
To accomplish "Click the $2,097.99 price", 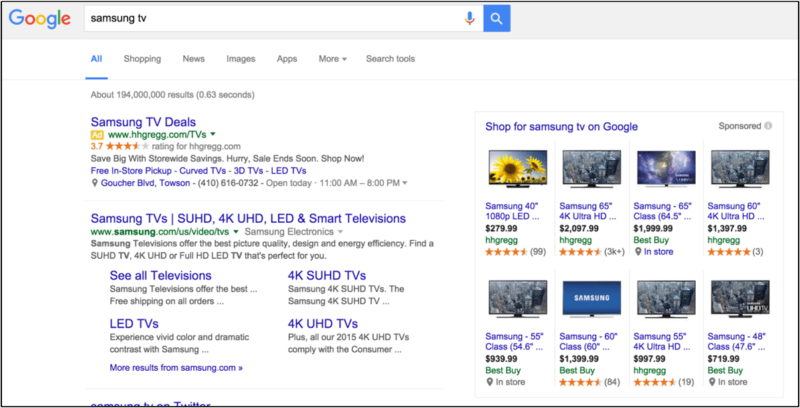I will [579, 228].
